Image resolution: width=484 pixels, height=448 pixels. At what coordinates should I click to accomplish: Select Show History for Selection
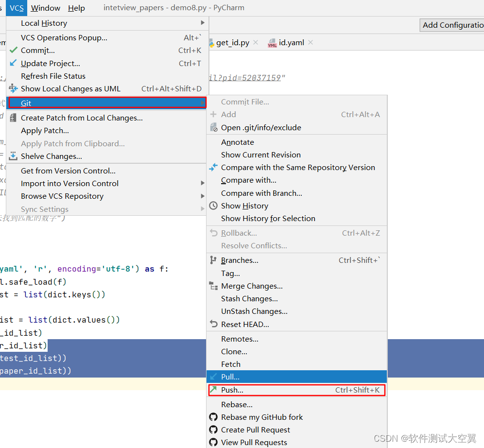(296, 218)
